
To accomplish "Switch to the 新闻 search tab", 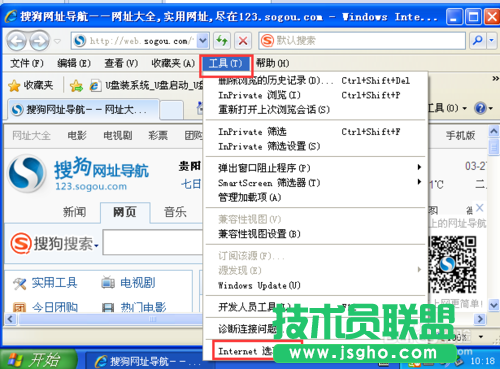I will [75, 212].
